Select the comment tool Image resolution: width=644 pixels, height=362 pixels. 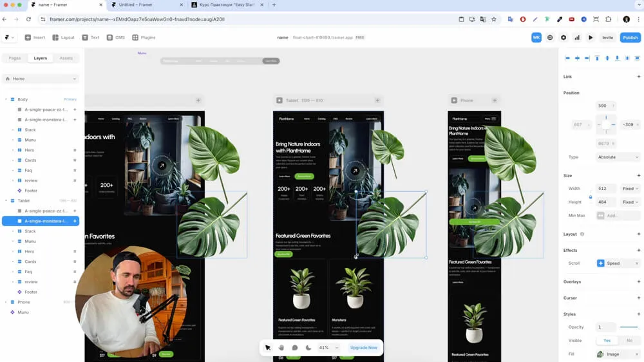tap(295, 348)
